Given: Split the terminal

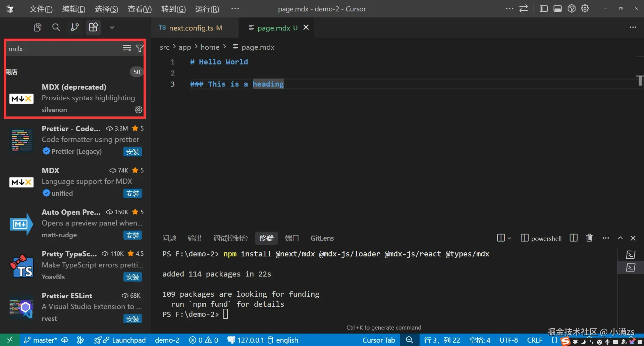Looking at the screenshot, I should tap(574, 238).
